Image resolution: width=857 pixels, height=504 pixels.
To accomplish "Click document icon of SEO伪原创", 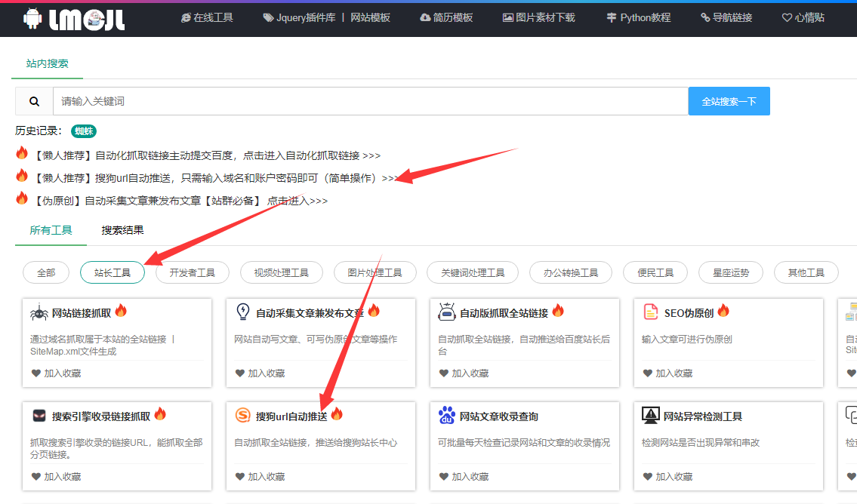I will pos(650,312).
